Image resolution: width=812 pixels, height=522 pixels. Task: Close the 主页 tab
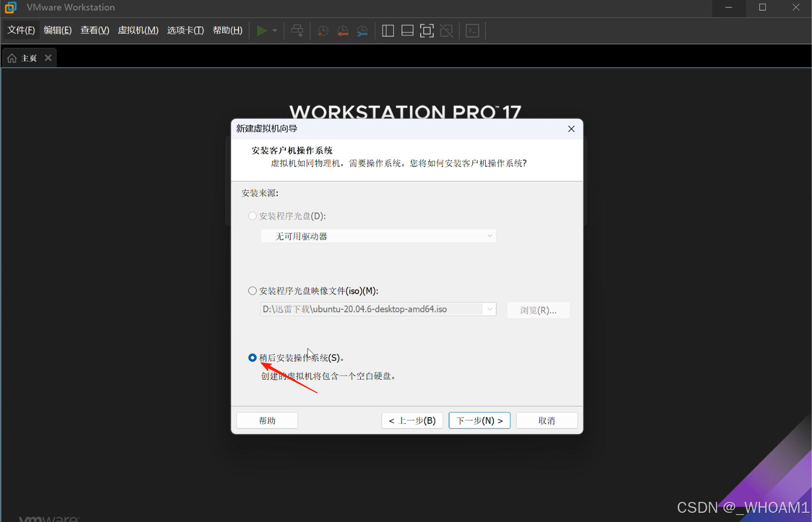(48, 58)
